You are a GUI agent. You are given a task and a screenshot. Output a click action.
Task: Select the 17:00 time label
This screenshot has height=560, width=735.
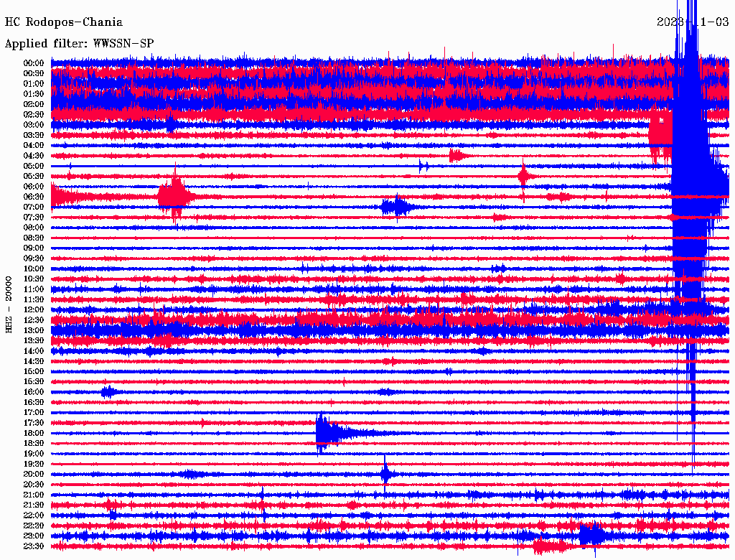33,413
